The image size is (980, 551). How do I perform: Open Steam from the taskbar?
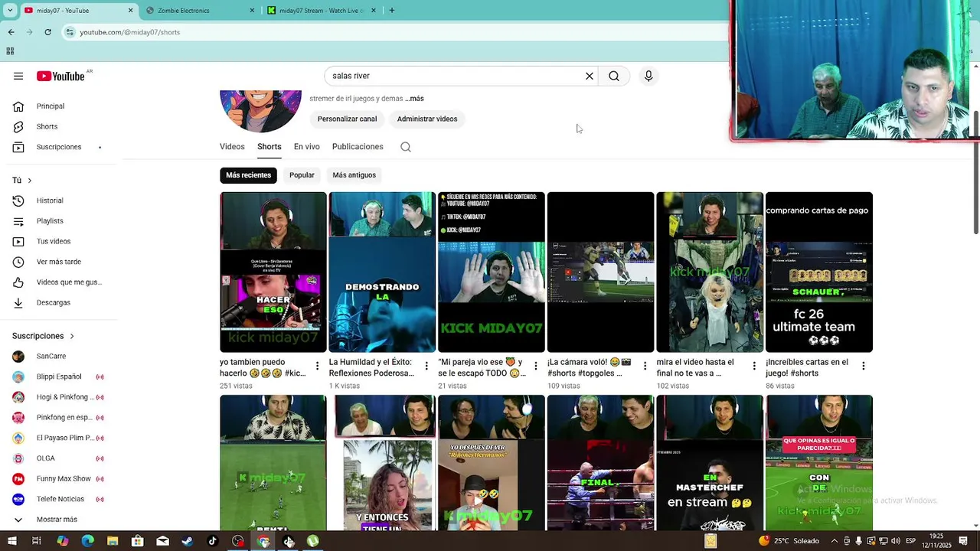pos(188,541)
